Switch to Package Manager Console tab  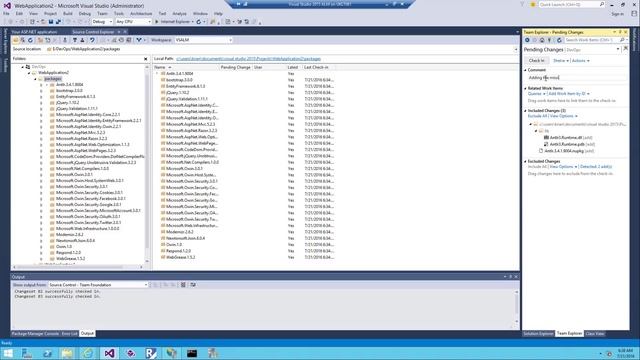pos(35,334)
